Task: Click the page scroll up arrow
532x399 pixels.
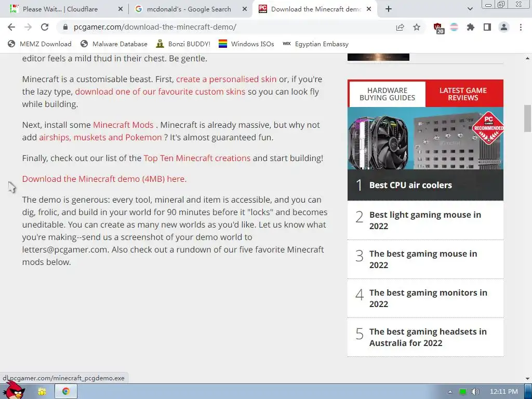Action: pyautogui.click(x=527, y=58)
